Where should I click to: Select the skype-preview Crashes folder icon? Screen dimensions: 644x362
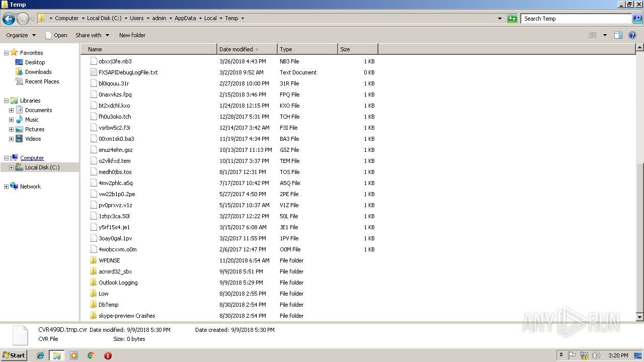[x=93, y=316]
